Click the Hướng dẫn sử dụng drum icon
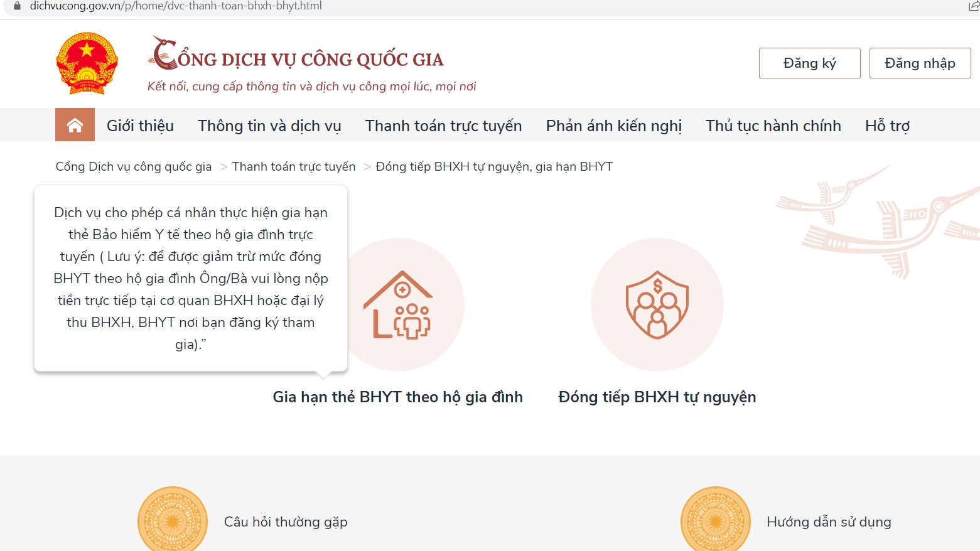 (715, 520)
